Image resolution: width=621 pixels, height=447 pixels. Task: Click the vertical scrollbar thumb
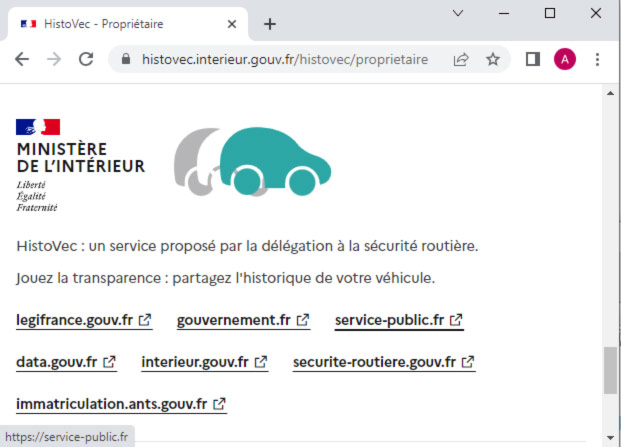click(x=610, y=370)
